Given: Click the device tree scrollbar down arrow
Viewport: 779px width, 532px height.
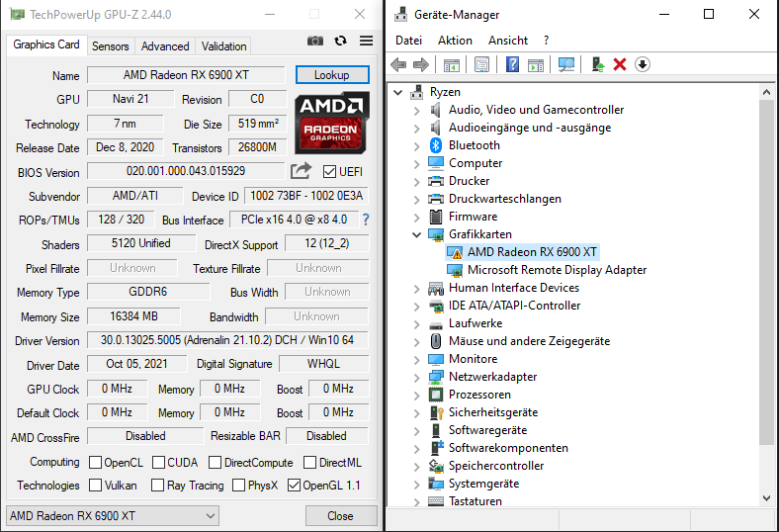Looking at the screenshot, I should click(x=766, y=498).
